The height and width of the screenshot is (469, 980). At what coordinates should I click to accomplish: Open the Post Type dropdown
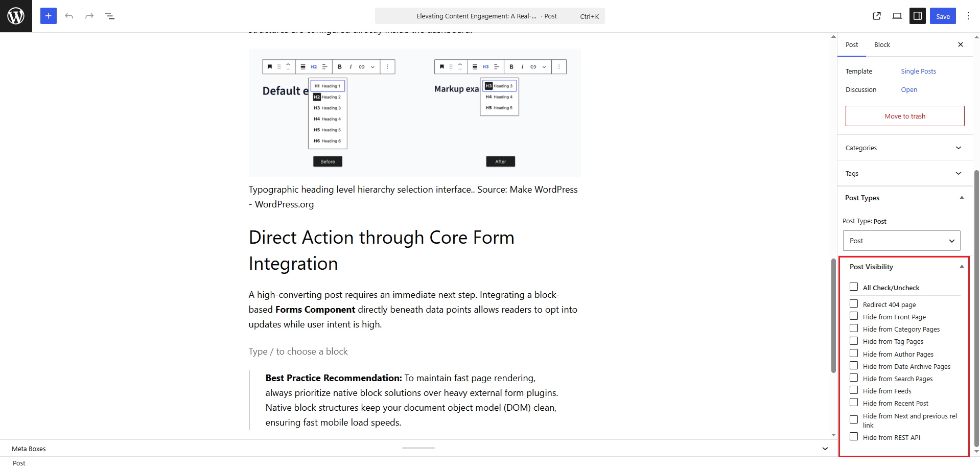902,241
